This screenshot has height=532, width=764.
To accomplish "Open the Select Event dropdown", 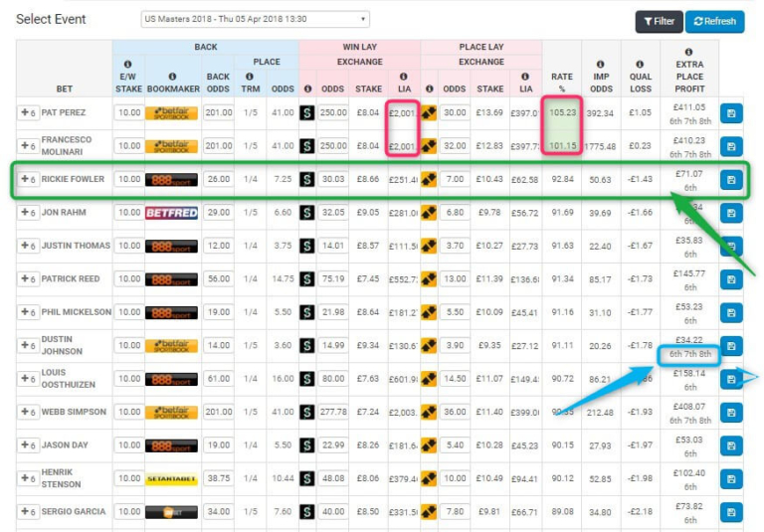I will pyautogui.click(x=255, y=19).
